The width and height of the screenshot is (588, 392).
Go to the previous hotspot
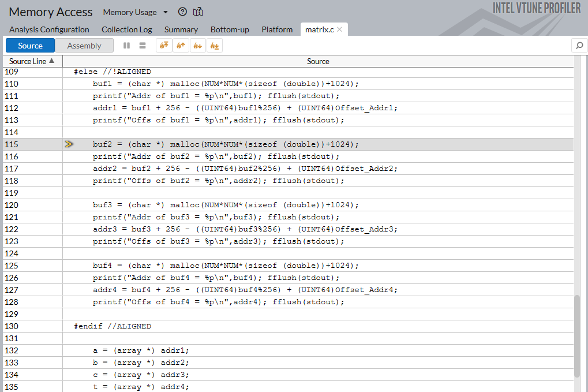coord(181,46)
